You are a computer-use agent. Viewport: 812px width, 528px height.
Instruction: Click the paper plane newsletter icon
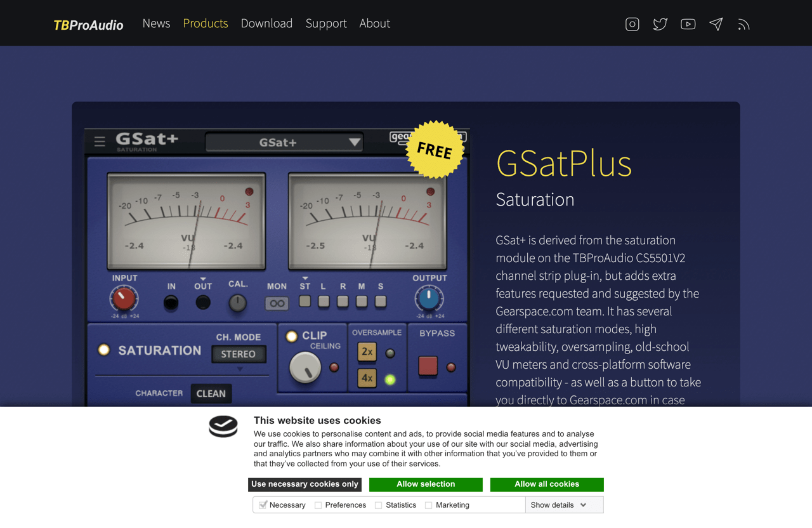(x=716, y=23)
